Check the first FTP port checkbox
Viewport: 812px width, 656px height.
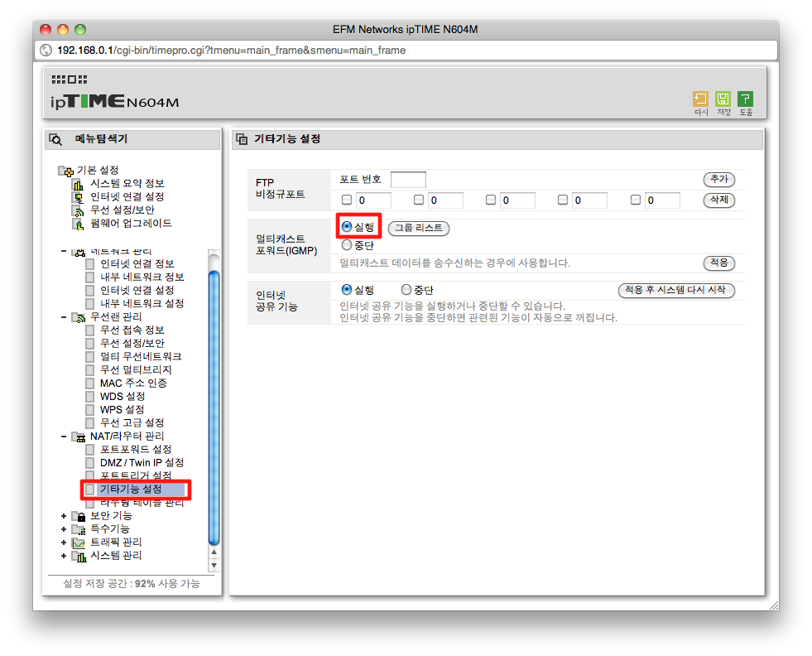347,200
